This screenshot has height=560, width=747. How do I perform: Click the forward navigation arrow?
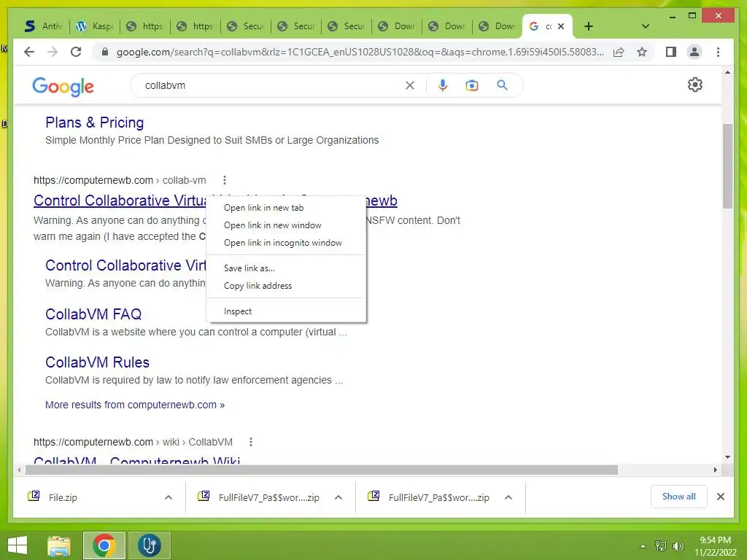pyautogui.click(x=53, y=52)
